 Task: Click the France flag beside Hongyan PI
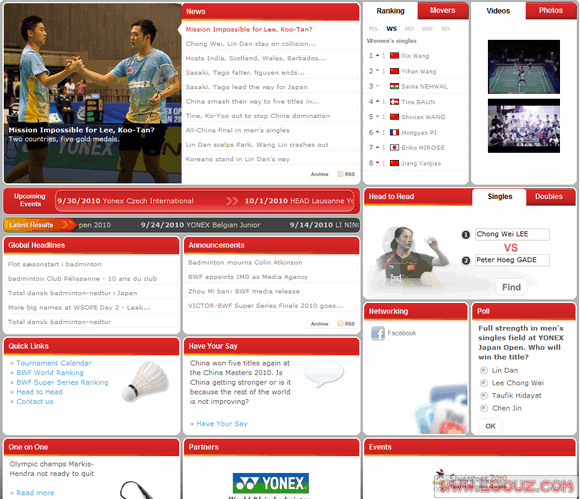point(394,132)
